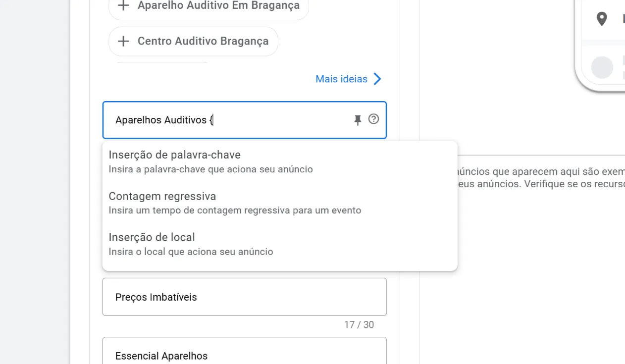Select Contagem regressiva from the dropdown
625x364 pixels.
[x=162, y=196]
